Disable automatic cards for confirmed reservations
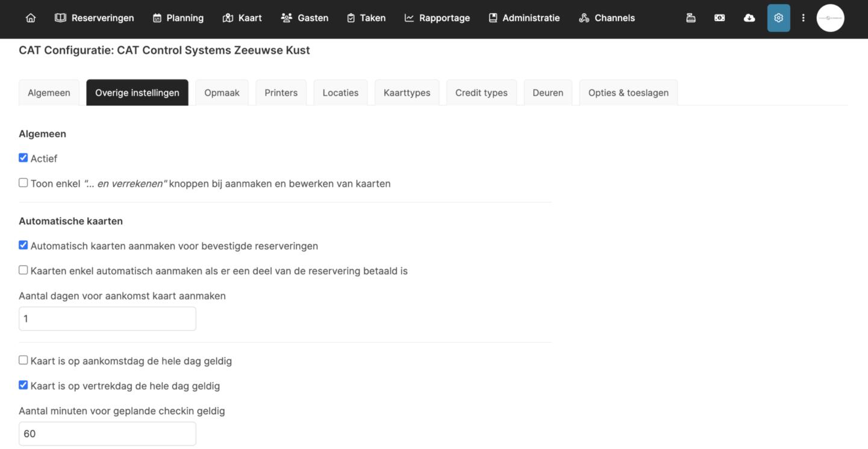Screen dimensions: 868x449 [23, 246]
